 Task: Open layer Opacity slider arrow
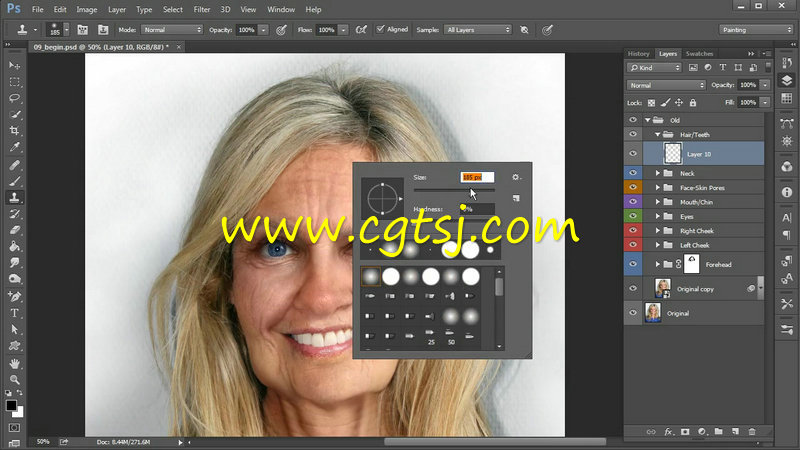pyautogui.click(x=765, y=85)
